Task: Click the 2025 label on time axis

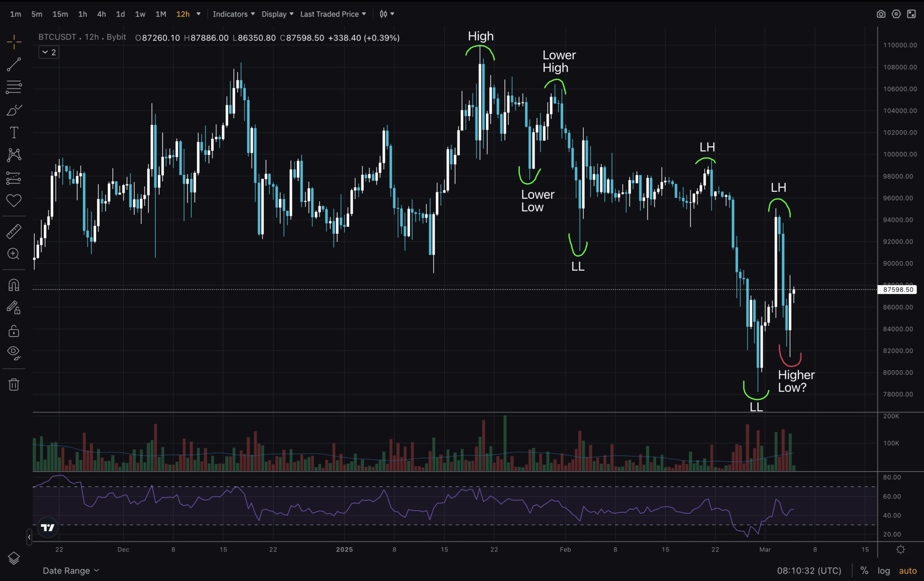Action: click(344, 549)
